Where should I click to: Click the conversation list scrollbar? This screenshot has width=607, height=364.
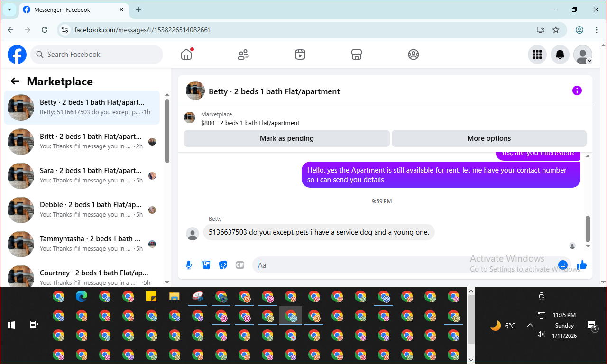tap(167, 130)
